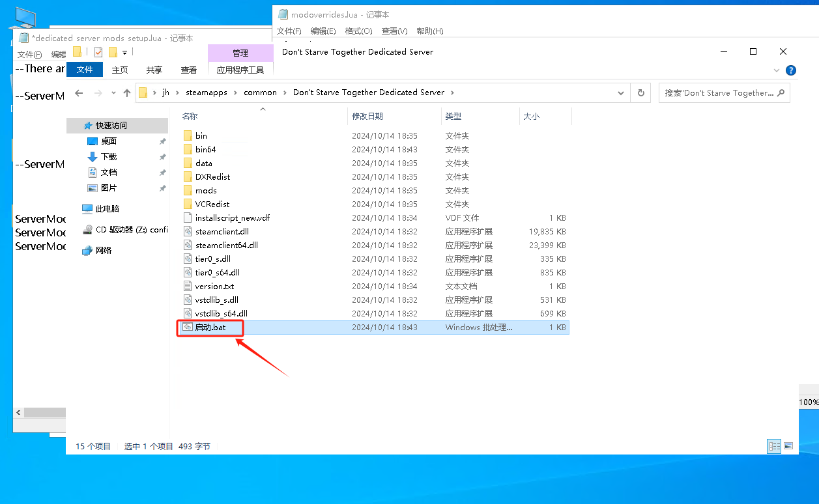Click the mods folder icon

click(x=188, y=190)
